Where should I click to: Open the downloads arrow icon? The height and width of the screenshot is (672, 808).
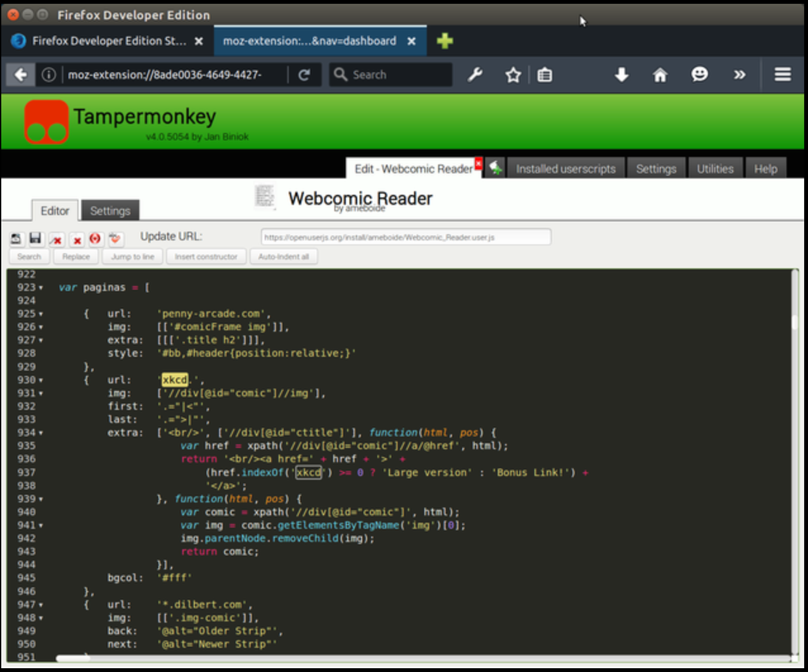(621, 75)
